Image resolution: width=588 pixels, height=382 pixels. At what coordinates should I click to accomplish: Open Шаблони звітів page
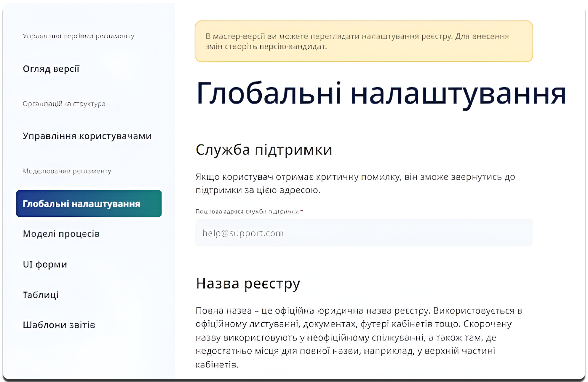tap(59, 325)
